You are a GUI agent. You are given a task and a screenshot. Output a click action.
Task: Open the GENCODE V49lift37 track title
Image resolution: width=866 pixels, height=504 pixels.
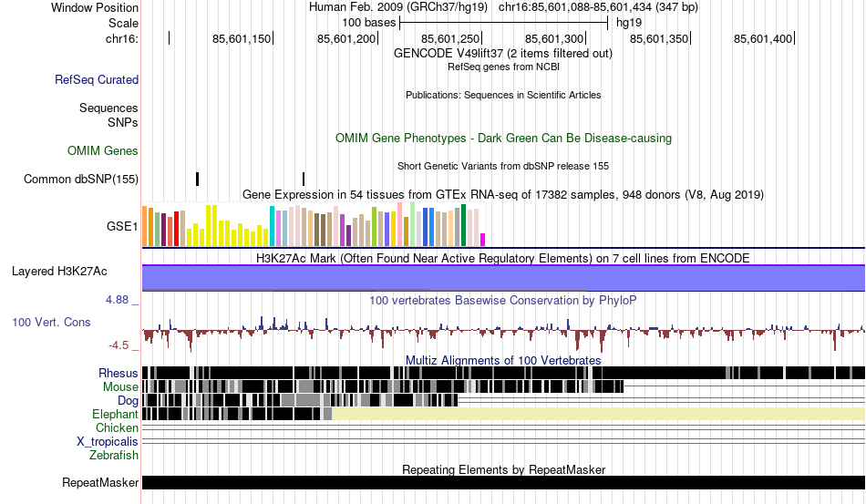pos(502,54)
